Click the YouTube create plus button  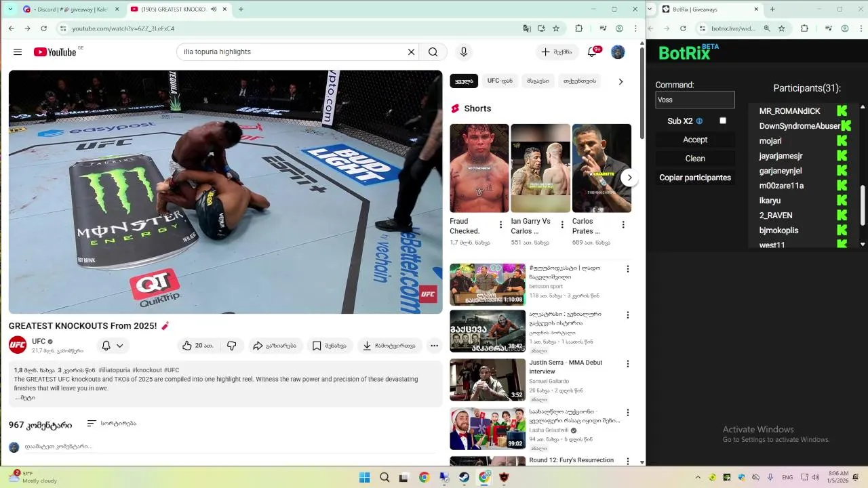point(557,52)
